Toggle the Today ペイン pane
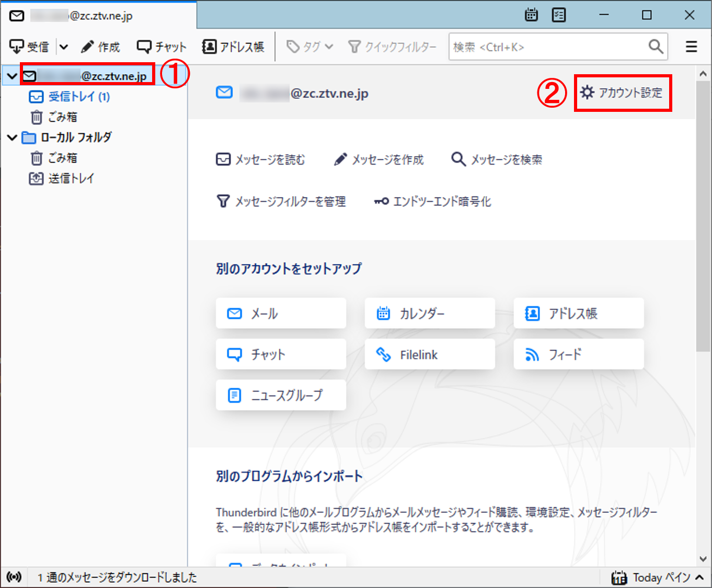The width and height of the screenshot is (712, 588). pyautogui.click(x=658, y=578)
